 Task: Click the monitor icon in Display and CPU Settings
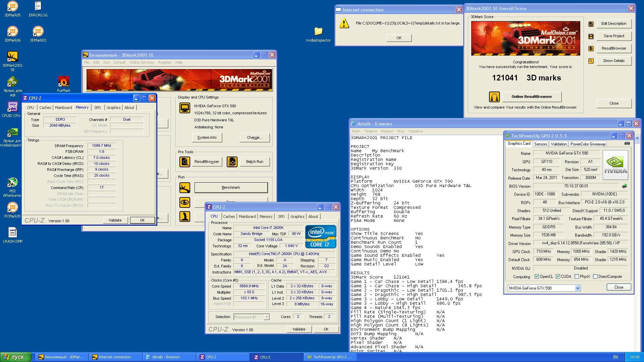tap(184, 108)
